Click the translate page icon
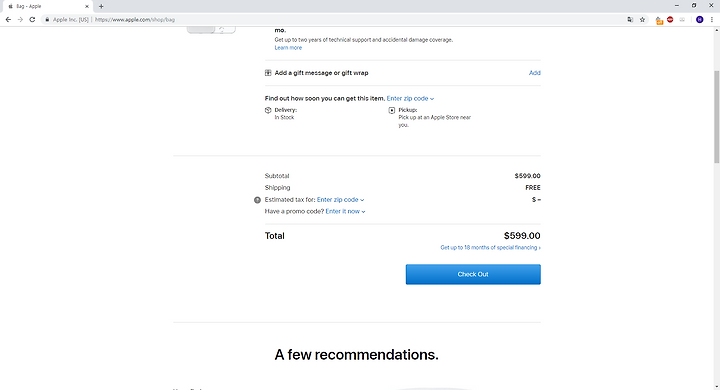The image size is (720, 390). click(630, 20)
